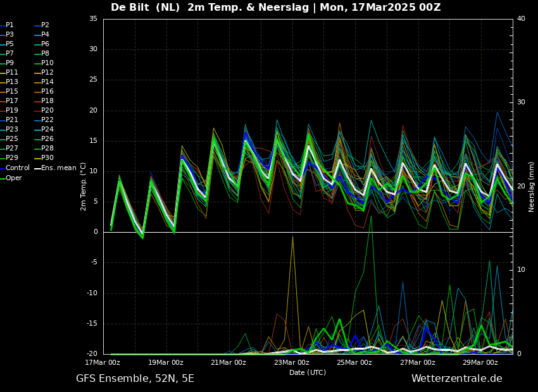Click the 17Mar 00z date tick
This screenshot has width=538, height=392.
coord(103,363)
